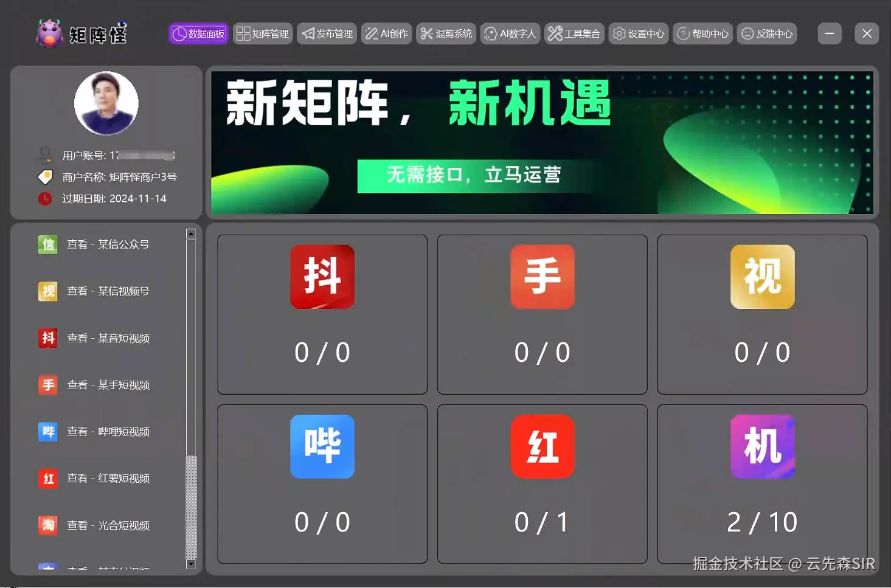
Task: Click the 无需接口,立马运营 banner button
Action: [x=474, y=176]
